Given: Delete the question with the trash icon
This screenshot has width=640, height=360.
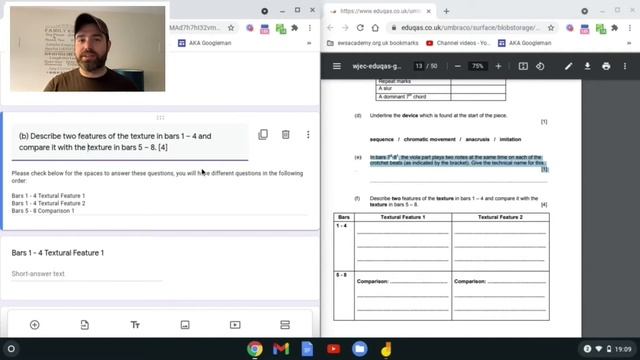Looking at the screenshot, I should pos(285,134).
